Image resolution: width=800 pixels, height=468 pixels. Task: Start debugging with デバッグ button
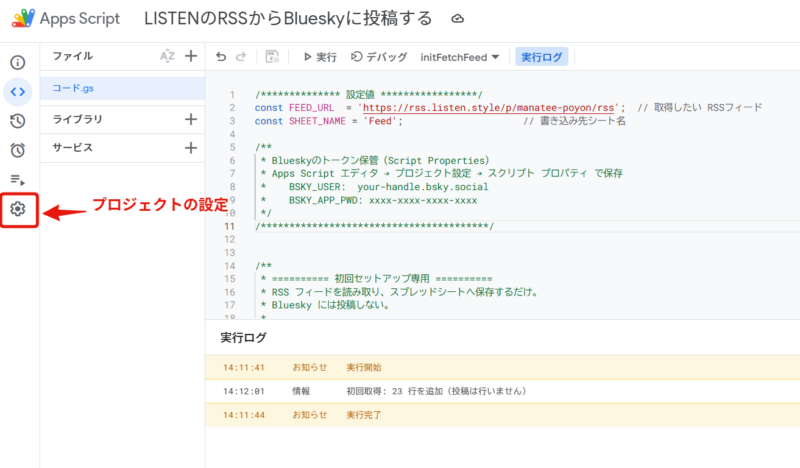(x=379, y=57)
